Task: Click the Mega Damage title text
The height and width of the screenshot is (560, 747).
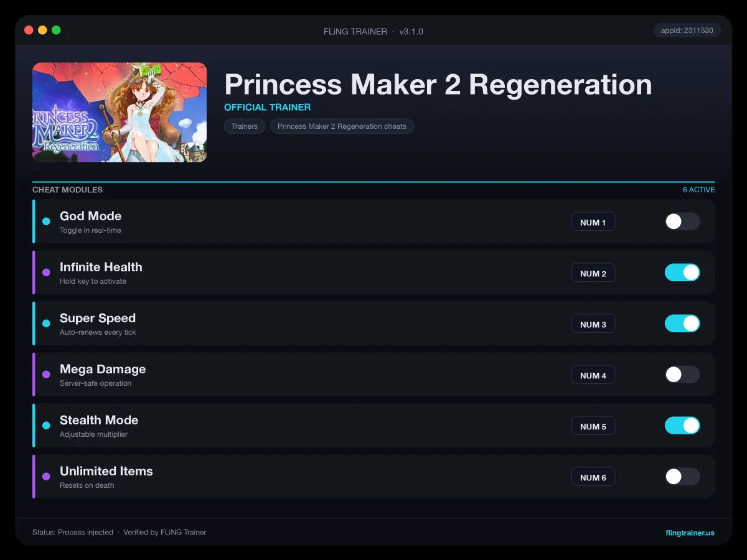Action: 103,369
